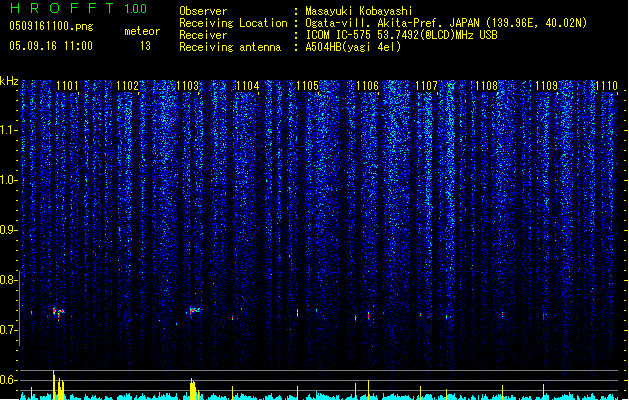Click the 1.0 kHz axis label
The height and width of the screenshot is (400, 629).
point(9,180)
